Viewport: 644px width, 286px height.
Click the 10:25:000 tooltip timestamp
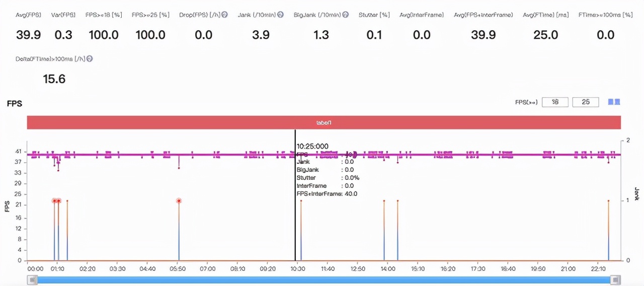312,146
